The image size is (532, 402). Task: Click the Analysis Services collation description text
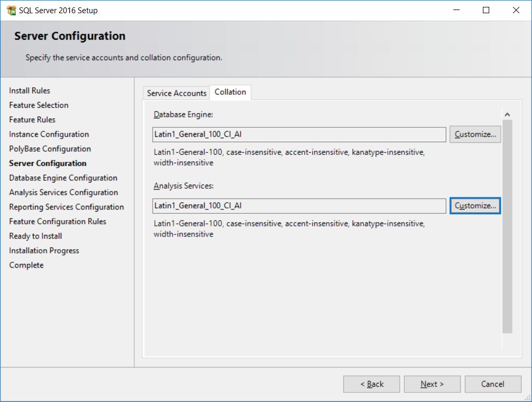tap(289, 229)
